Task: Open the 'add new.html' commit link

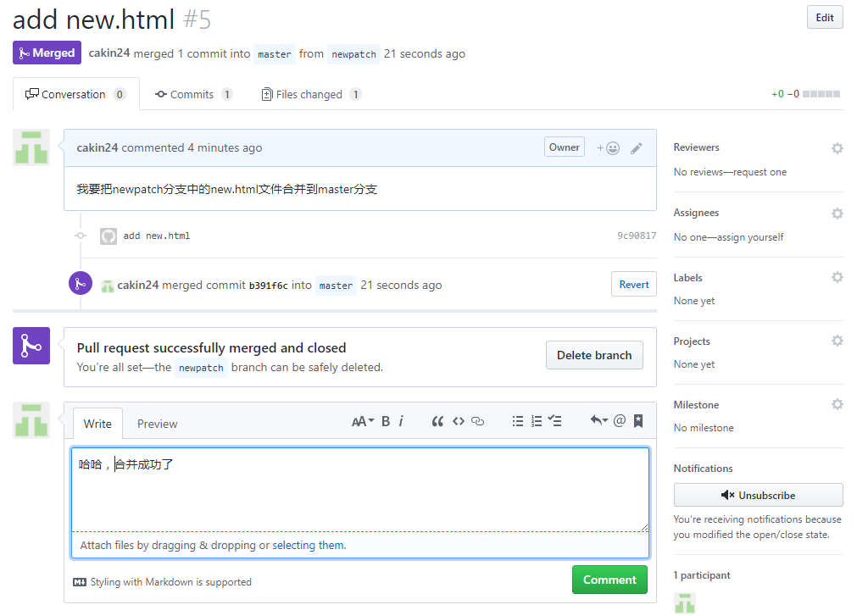Action: pos(157,236)
